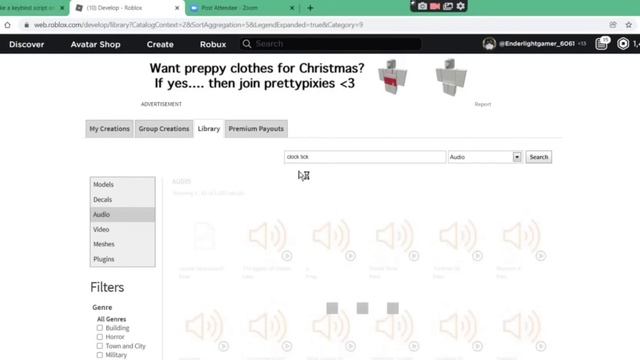Click the share page icon in address bar
This screenshot has height=360, width=640.
[x=613, y=25]
